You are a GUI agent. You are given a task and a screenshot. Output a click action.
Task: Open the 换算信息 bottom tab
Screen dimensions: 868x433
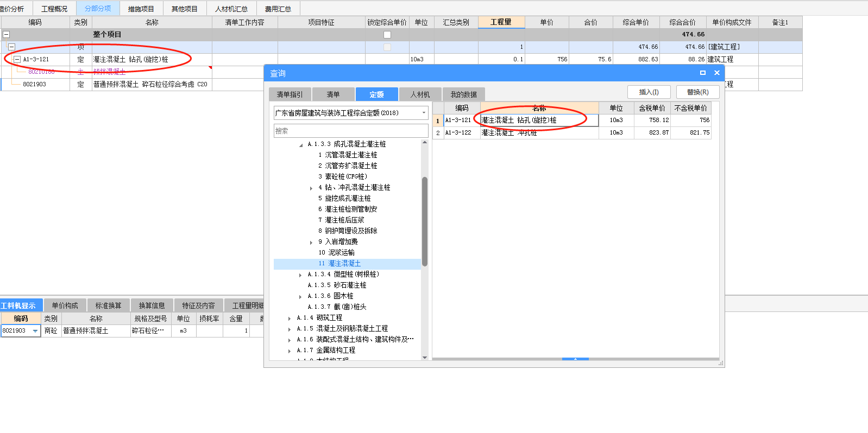[x=152, y=305]
